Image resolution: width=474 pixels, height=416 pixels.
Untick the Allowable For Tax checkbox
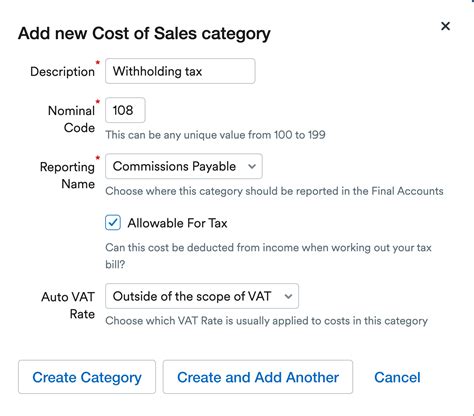coord(113,223)
